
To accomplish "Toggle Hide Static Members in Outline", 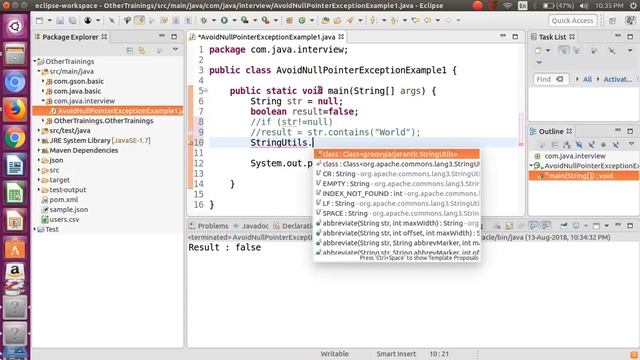I will pyautogui.click(x=591, y=144).
